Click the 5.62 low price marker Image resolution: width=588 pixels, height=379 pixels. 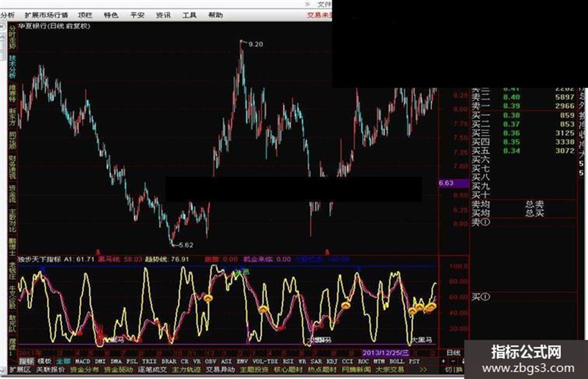point(185,245)
